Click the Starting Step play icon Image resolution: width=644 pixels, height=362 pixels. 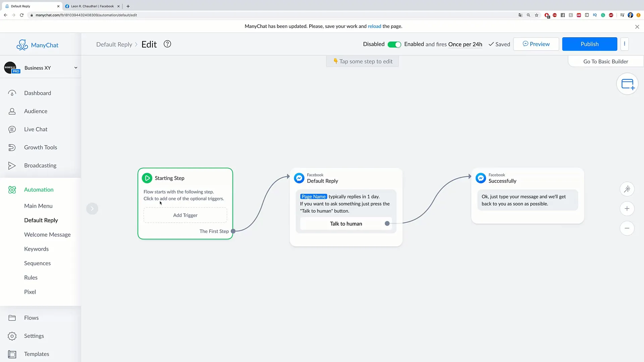pos(147,178)
